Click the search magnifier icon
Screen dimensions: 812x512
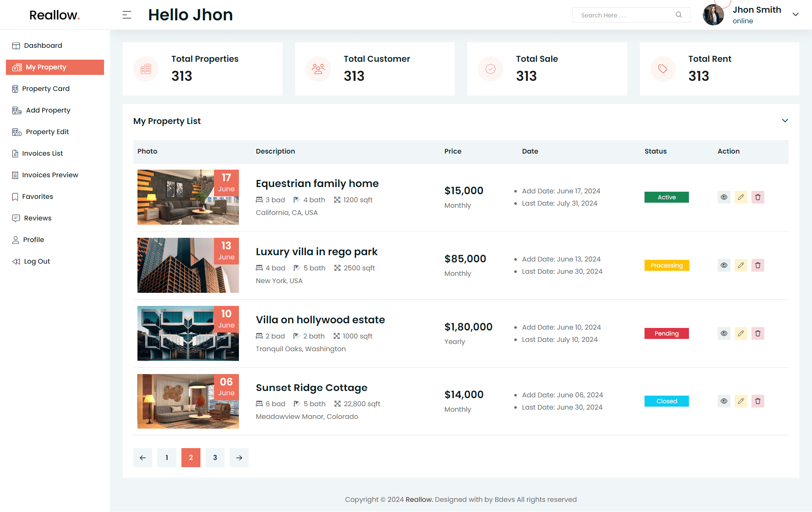679,15
